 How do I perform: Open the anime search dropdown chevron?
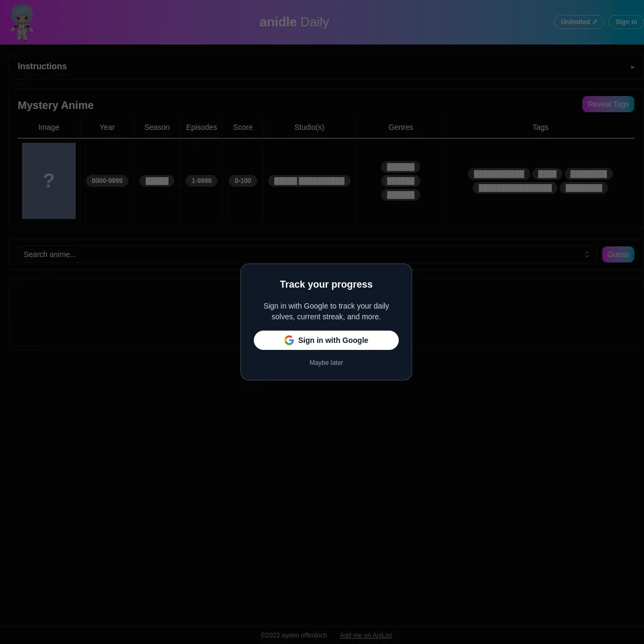point(587,254)
